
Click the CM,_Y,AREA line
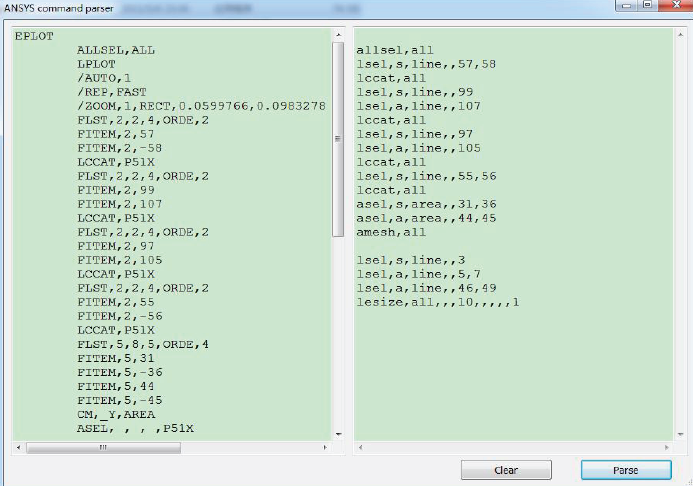tap(116, 414)
